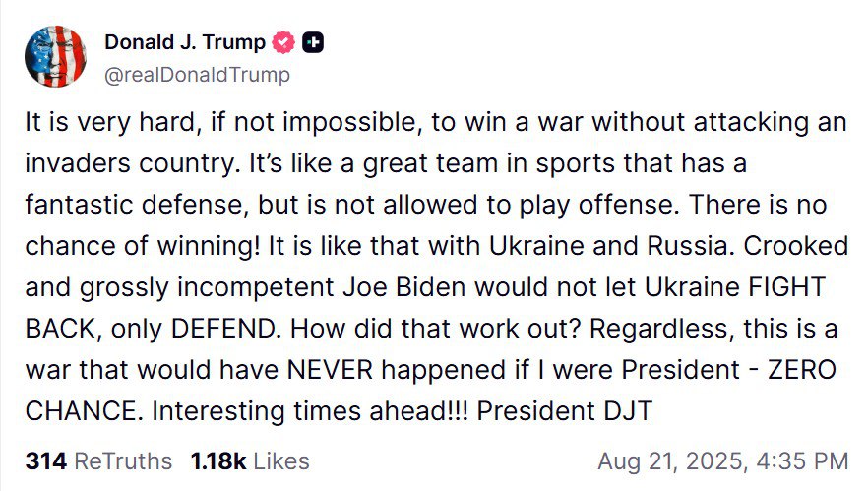The image size is (868, 491).
Task: Click the phrase Interesting times ahead!!!
Action: tap(310, 411)
